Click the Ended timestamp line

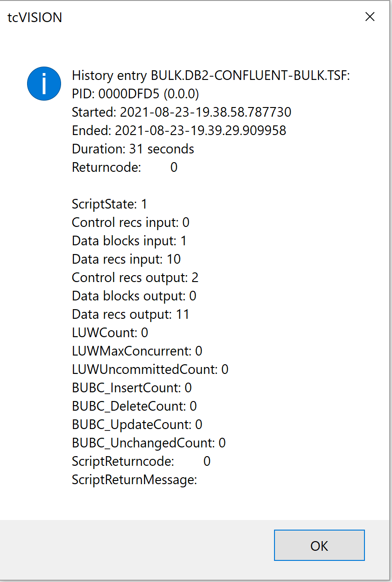pos(179,130)
